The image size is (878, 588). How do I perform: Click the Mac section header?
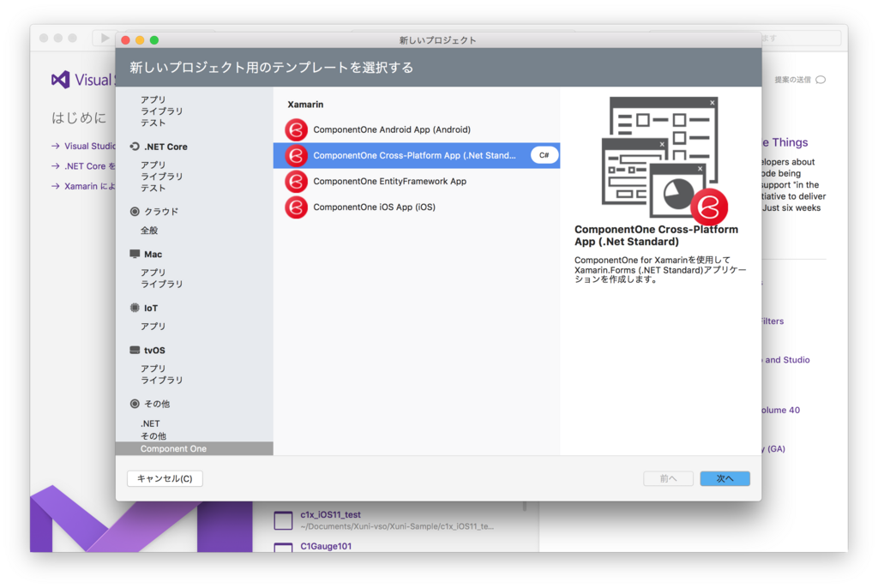[x=153, y=255]
